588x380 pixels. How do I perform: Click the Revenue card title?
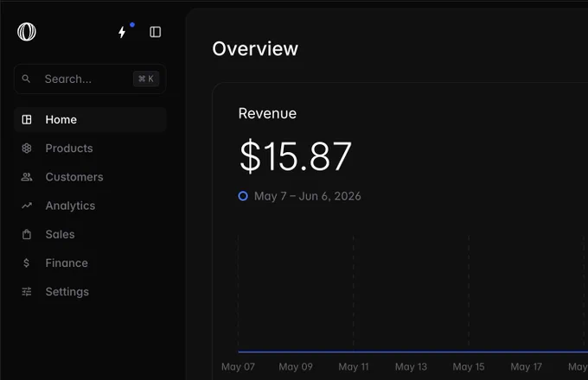(267, 113)
